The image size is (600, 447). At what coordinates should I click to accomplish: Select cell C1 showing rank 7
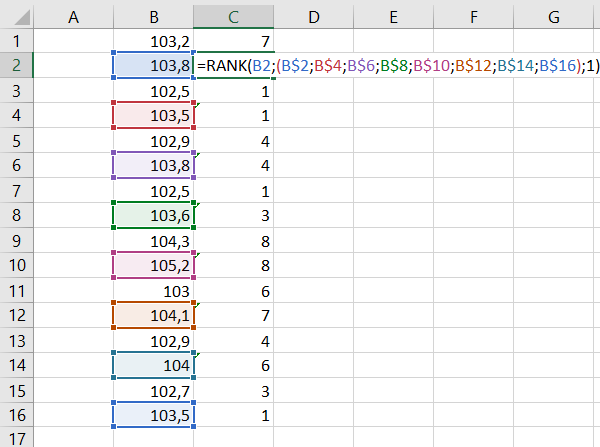233,41
